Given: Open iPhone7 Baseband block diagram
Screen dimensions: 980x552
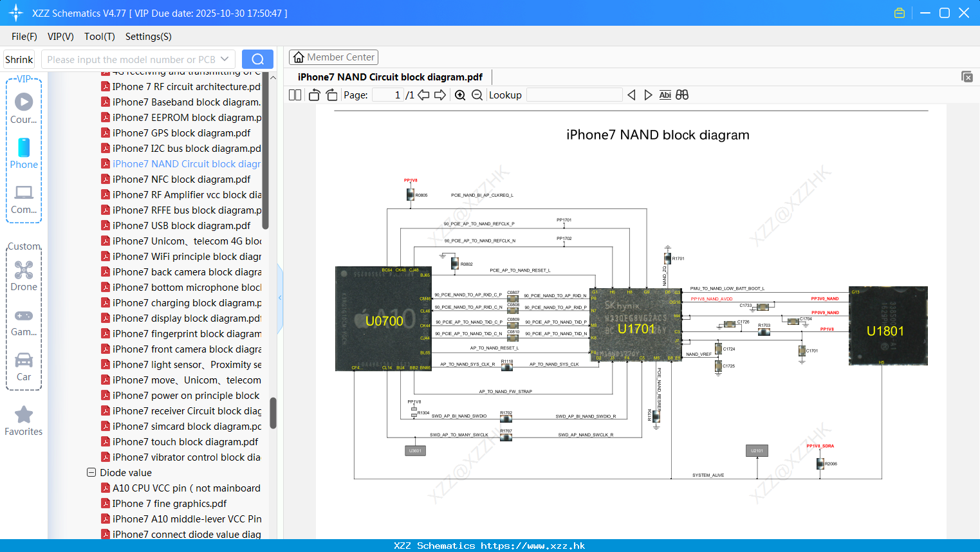Looking at the screenshot, I should pos(181,102).
